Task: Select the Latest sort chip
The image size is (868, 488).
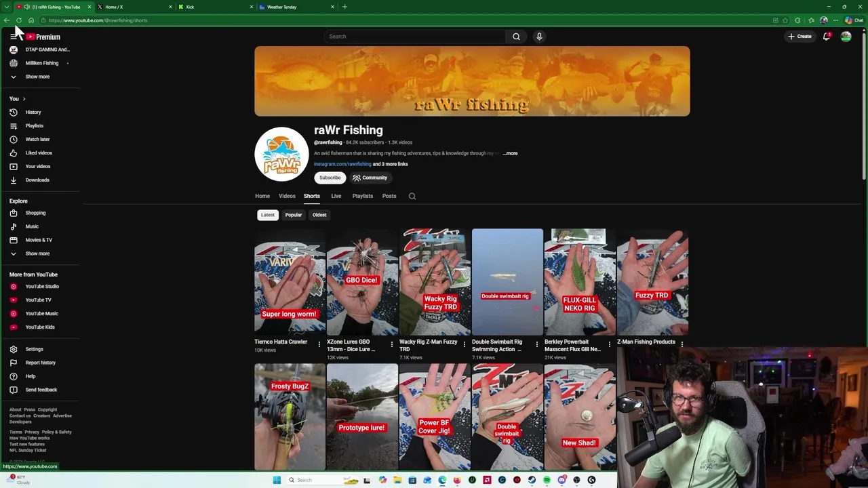Action: (x=268, y=215)
